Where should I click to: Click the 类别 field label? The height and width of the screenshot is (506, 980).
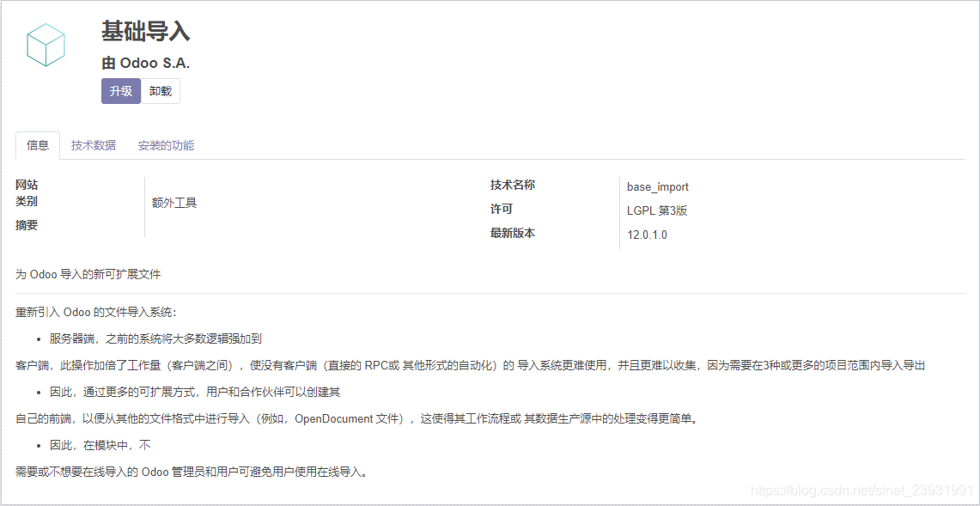[x=27, y=201]
